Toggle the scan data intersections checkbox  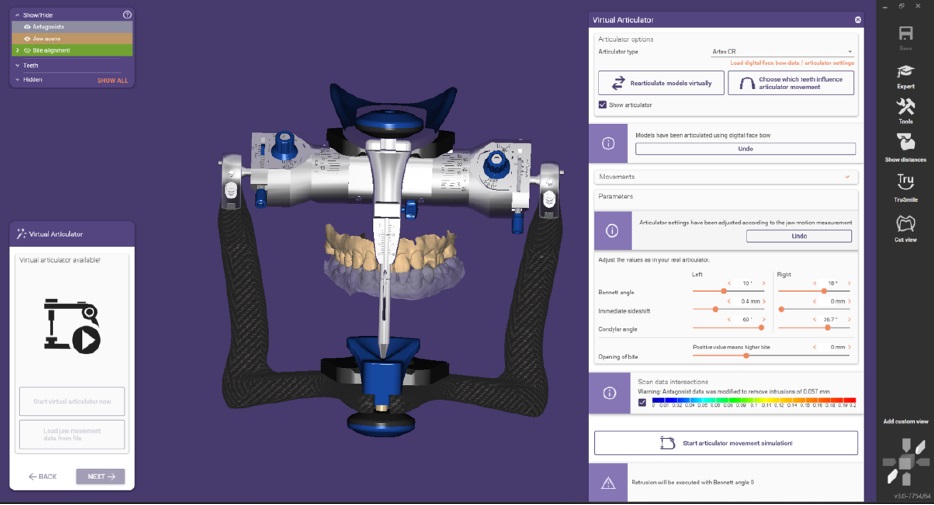coord(642,402)
